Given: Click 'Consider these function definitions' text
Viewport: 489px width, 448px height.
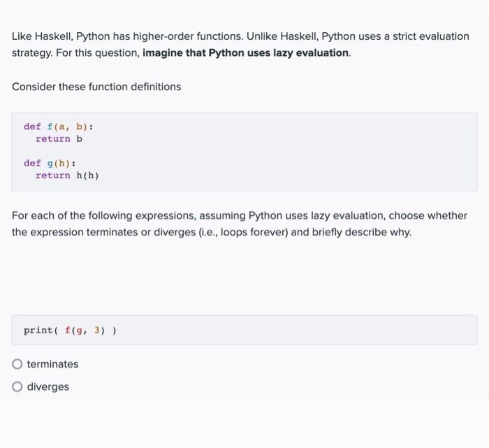Looking at the screenshot, I should (96, 87).
